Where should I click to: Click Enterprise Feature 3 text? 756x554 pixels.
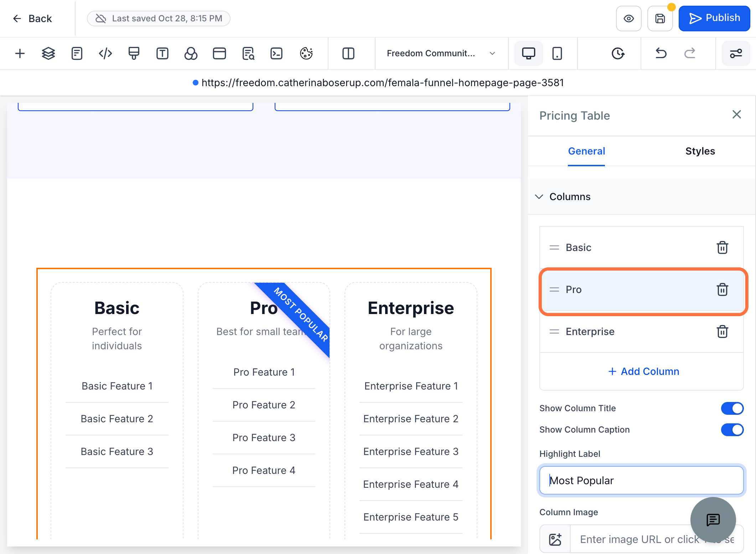[x=411, y=451]
